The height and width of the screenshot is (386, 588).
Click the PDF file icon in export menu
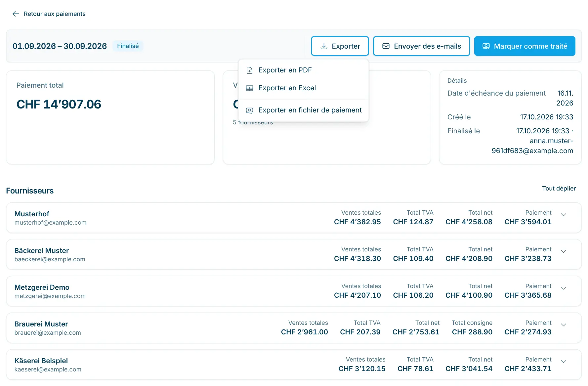pyautogui.click(x=250, y=70)
